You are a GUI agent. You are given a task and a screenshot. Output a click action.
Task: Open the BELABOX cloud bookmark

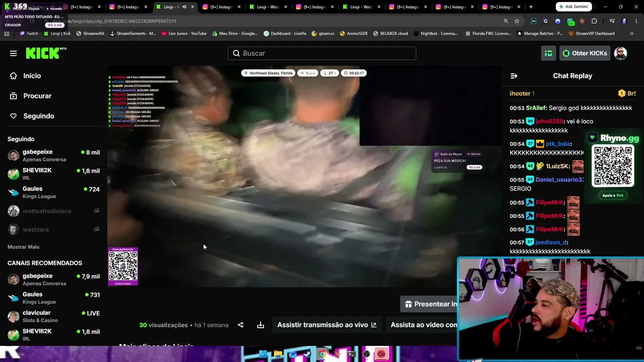[x=390, y=34]
